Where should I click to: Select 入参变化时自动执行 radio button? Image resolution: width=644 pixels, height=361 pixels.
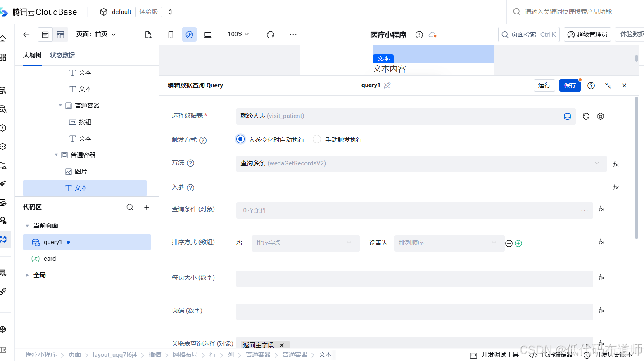coord(240,139)
